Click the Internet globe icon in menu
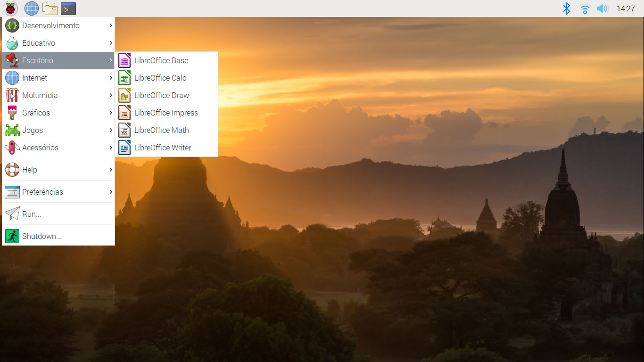Viewport: 644px width, 362px height. pyautogui.click(x=12, y=78)
